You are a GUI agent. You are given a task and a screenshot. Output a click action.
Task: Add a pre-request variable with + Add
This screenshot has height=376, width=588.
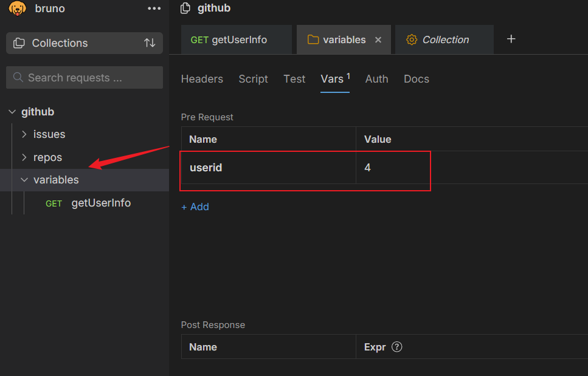[195, 207]
